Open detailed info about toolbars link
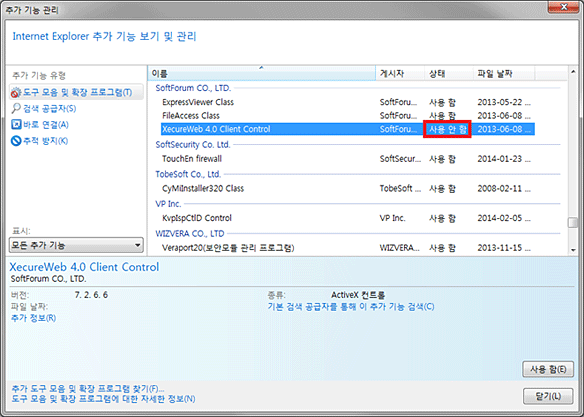 pos(103,399)
